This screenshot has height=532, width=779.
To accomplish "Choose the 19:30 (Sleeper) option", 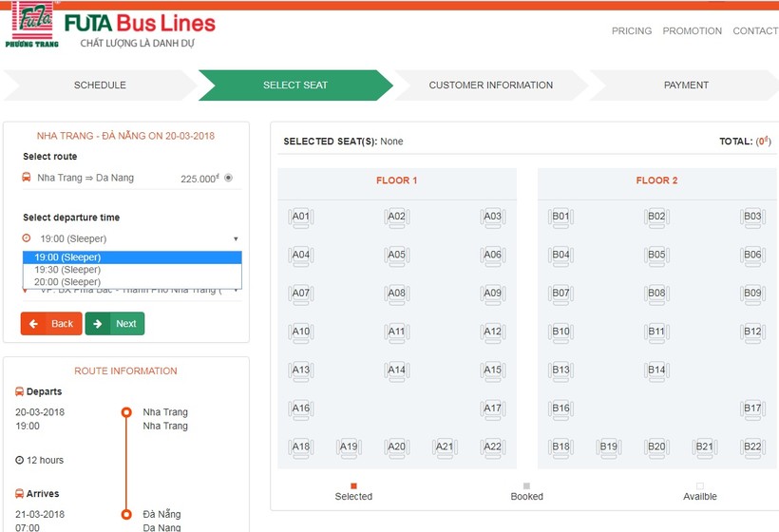I will coord(67,270).
